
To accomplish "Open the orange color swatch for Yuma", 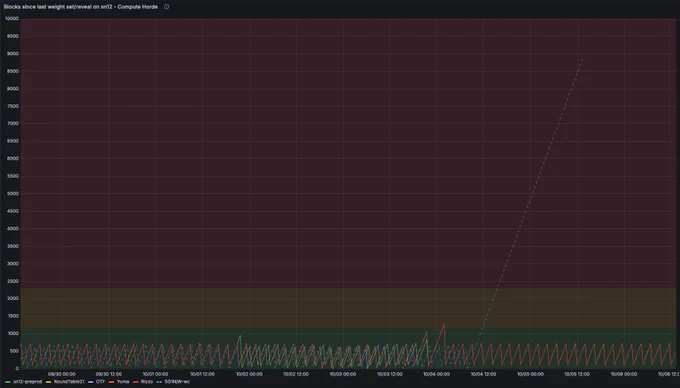I will pyautogui.click(x=111, y=382).
